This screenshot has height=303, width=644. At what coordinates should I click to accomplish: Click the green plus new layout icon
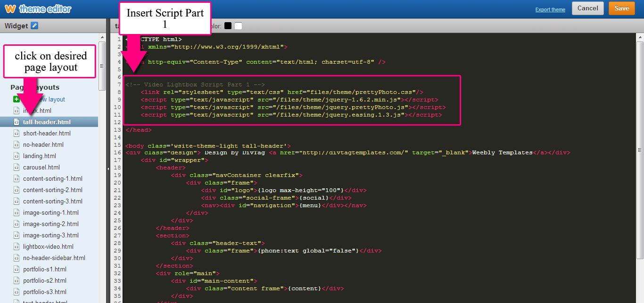click(x=17, y=99)
